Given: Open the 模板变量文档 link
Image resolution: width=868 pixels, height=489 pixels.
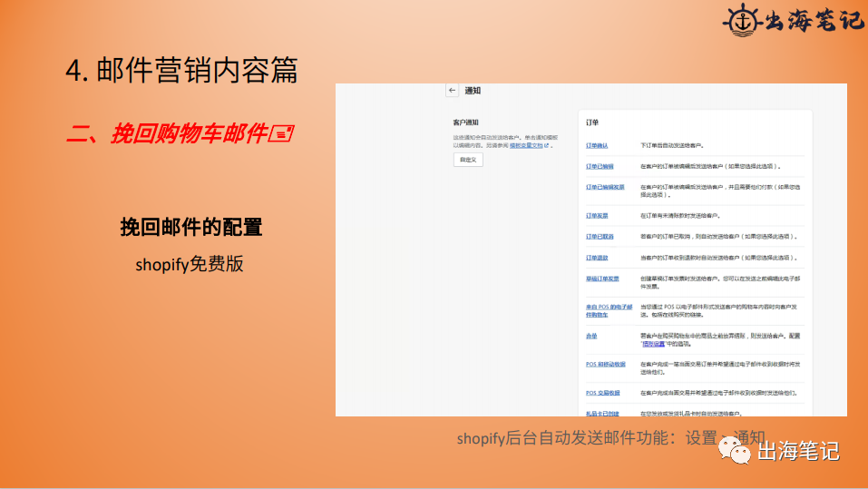Looking at the screenshot, I should click(526, 146).
